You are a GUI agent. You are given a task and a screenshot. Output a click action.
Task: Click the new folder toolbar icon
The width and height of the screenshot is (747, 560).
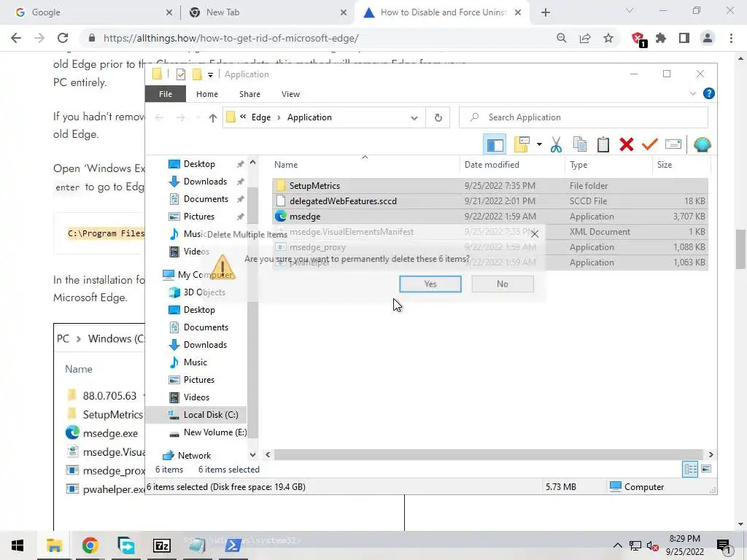tap(522, 144)
